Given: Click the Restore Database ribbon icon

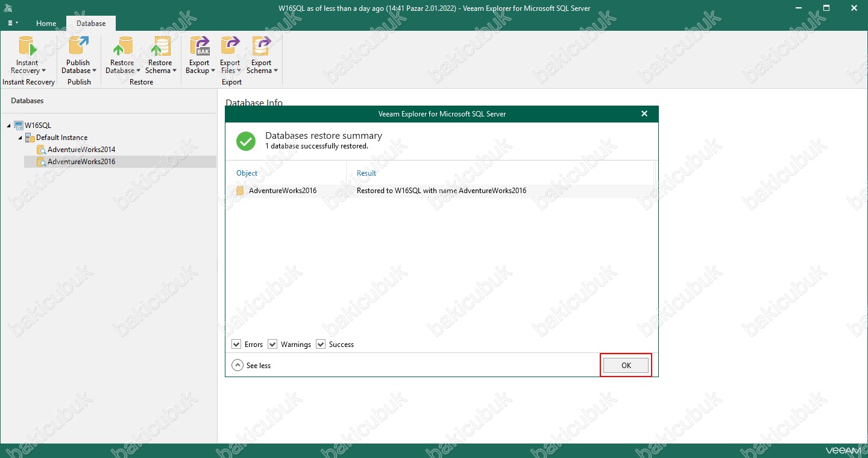Looking at the screenshot, I should [x=122, y=46].
